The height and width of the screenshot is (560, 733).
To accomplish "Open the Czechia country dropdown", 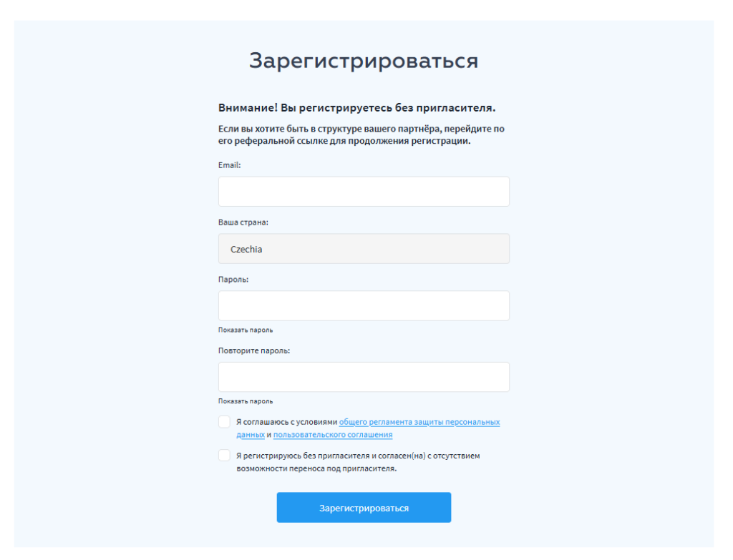I will coord(364,249).
